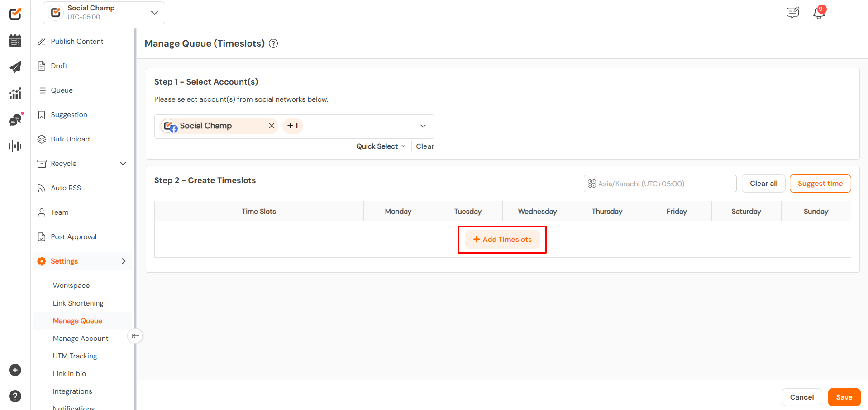The image size is (868, 410).
Task: Select Link Shortening settings
Action: [78, 303]
